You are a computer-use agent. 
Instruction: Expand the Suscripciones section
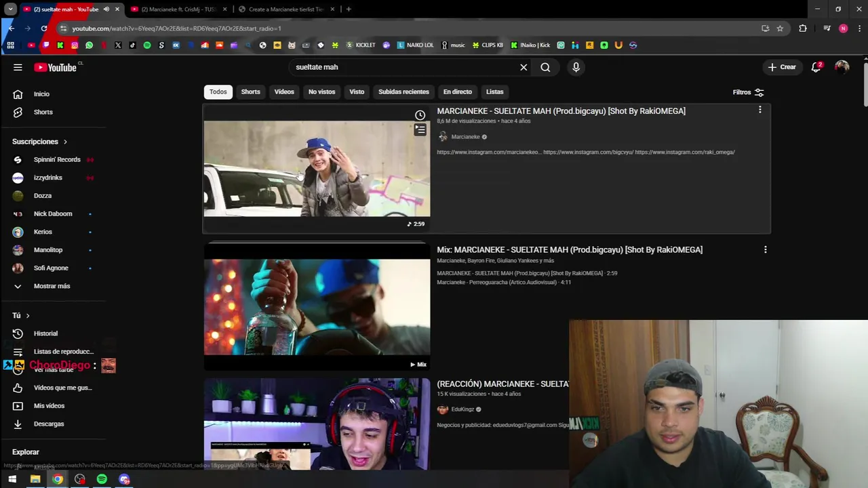[x=39, y=142]
